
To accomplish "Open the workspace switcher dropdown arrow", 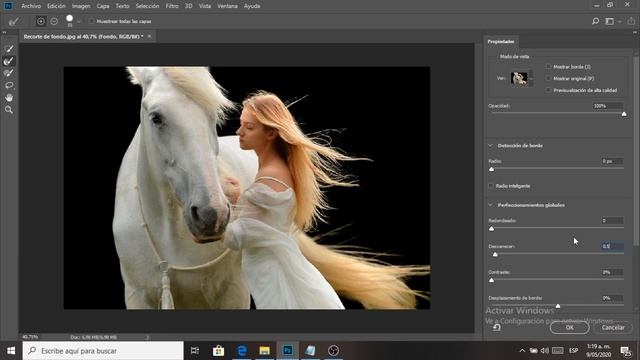I will tap(620, 22).
